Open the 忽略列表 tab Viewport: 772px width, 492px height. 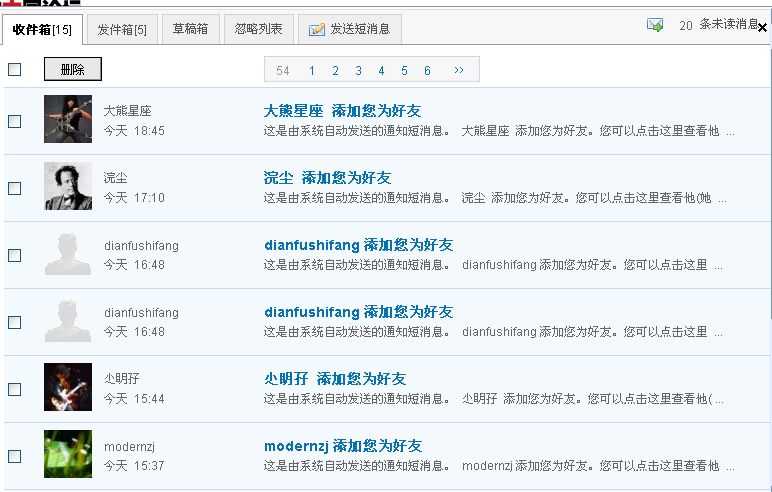click(x=258, y=29)
